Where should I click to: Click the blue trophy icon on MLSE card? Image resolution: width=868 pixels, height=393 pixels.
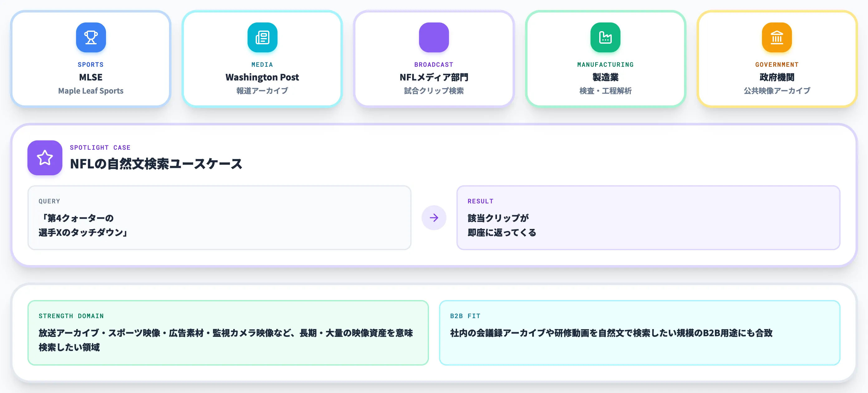[91, 37]
